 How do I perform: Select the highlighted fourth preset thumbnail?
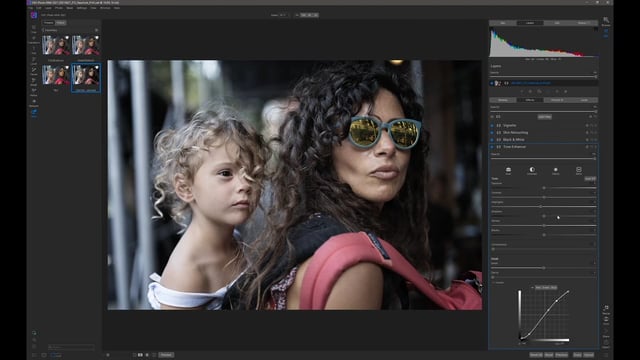(86, 77)
